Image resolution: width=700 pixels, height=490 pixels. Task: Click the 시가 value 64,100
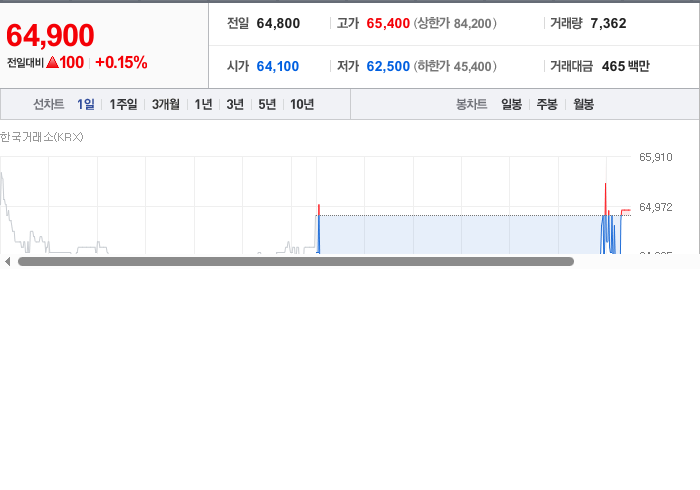[x=278, y=66]
